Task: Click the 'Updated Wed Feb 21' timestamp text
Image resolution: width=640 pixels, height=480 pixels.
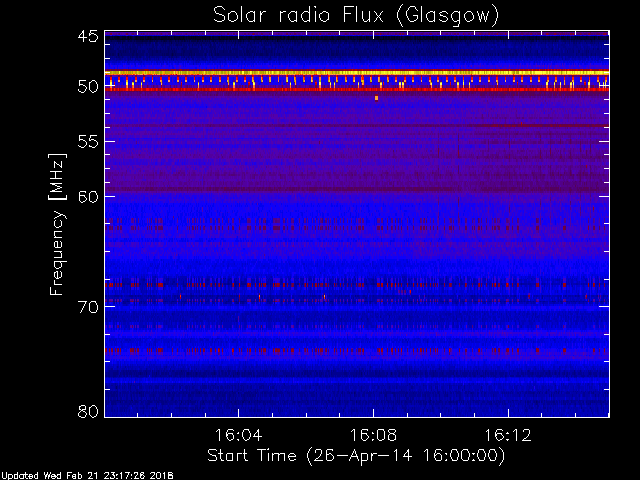Action: coord(87,476)
